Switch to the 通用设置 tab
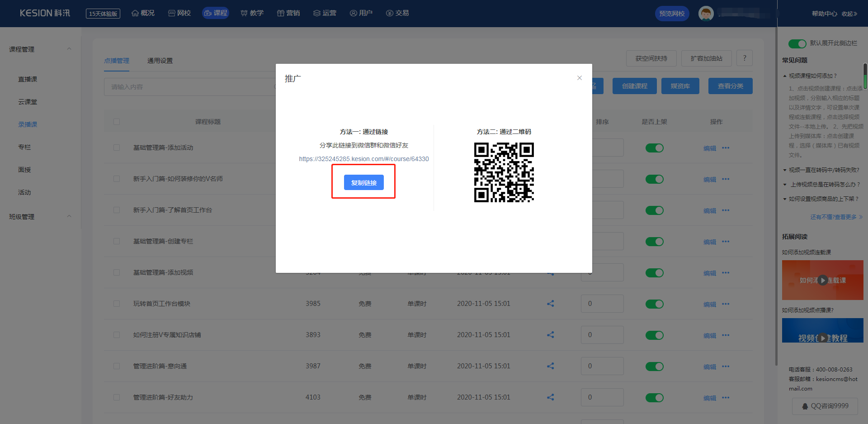This screenshot has height=424, width=868. 160,61
